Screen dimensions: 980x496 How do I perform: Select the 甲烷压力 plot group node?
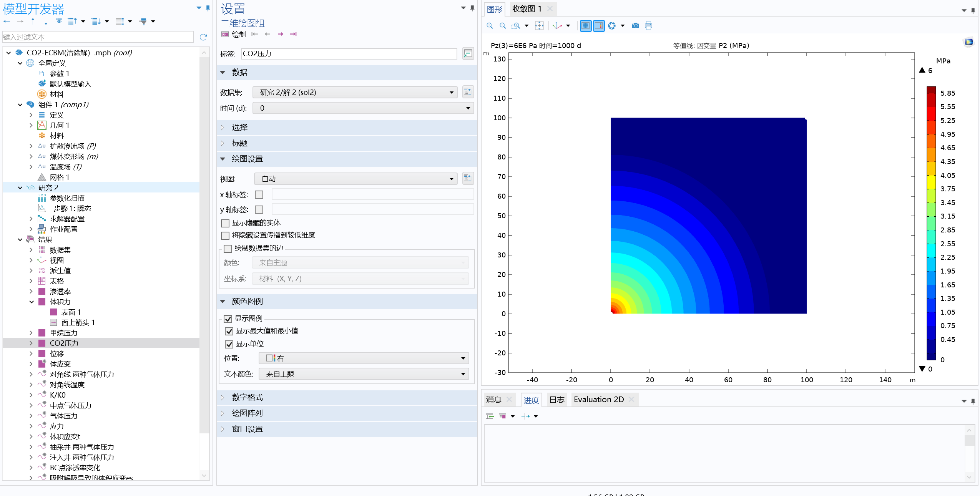(x=63, y=333)
